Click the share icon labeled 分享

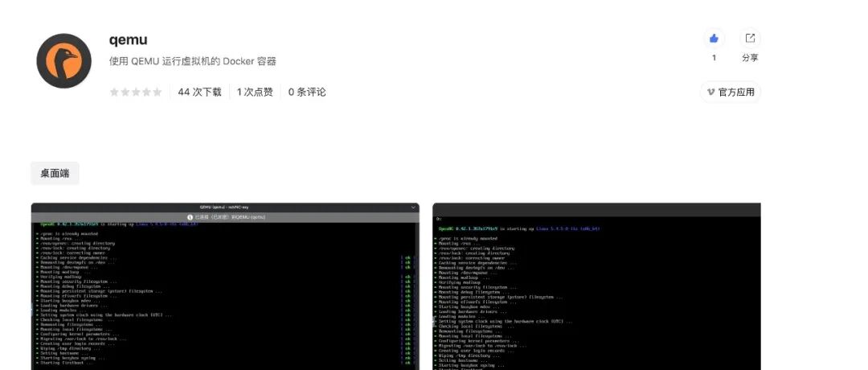coord(750,39)
